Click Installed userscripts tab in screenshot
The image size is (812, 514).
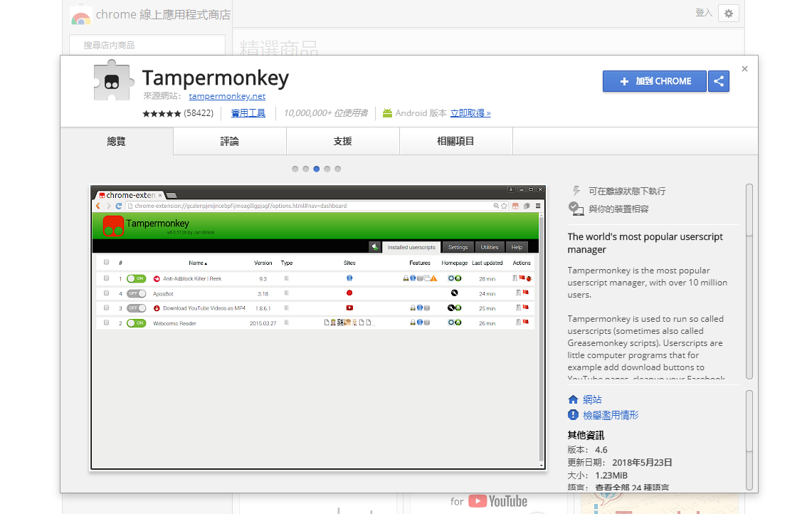(411, 247)
